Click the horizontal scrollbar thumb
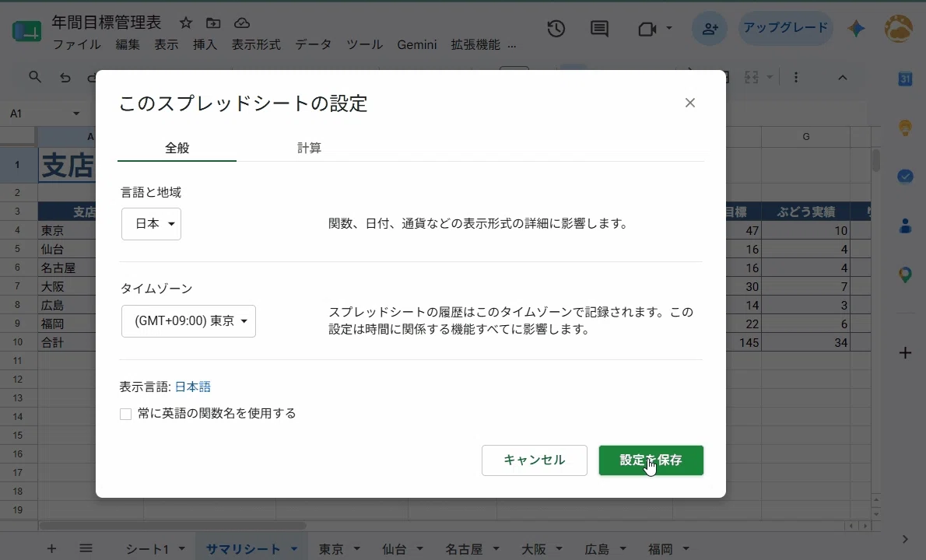 [x=172, y=525]
